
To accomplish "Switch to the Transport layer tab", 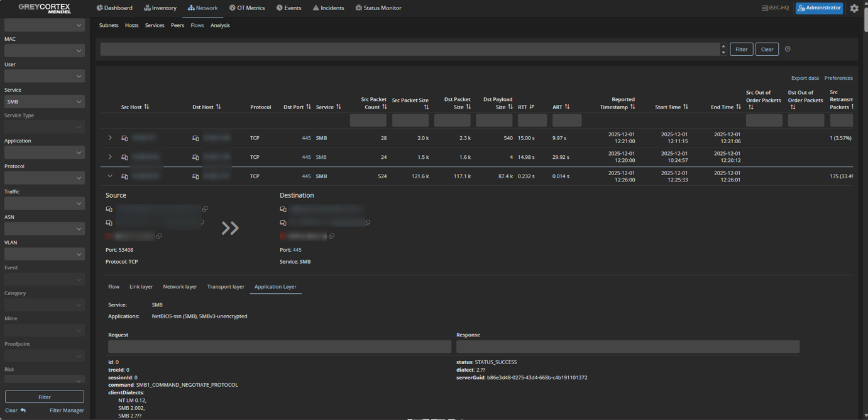I will coord(226,287).
